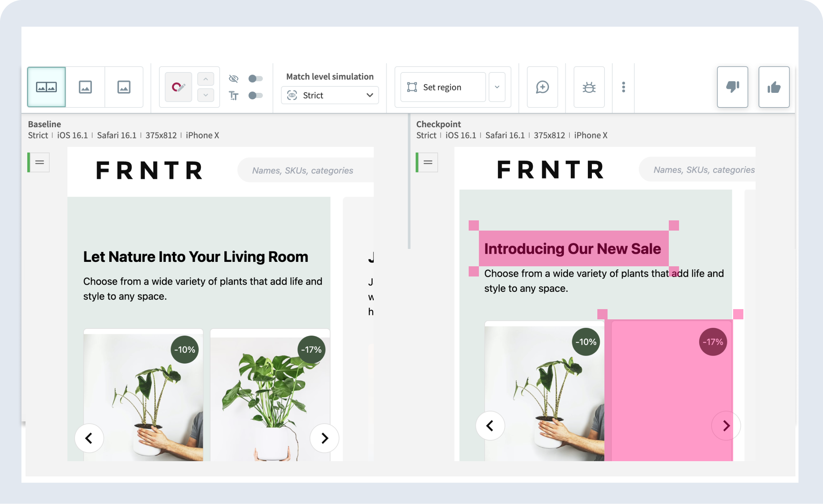The image size is (823, 504).
Task: Toggle the switch beside eye icon
Action: coord(256,79)
